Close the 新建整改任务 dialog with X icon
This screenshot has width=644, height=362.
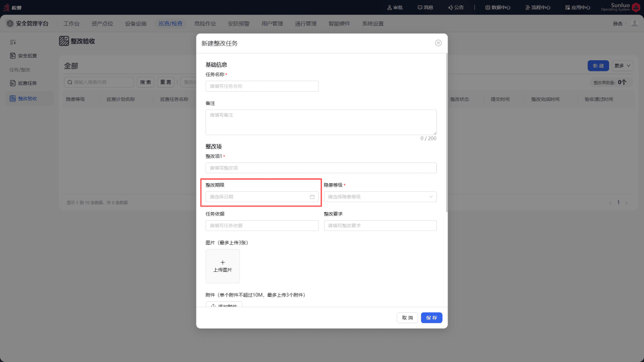438,43
